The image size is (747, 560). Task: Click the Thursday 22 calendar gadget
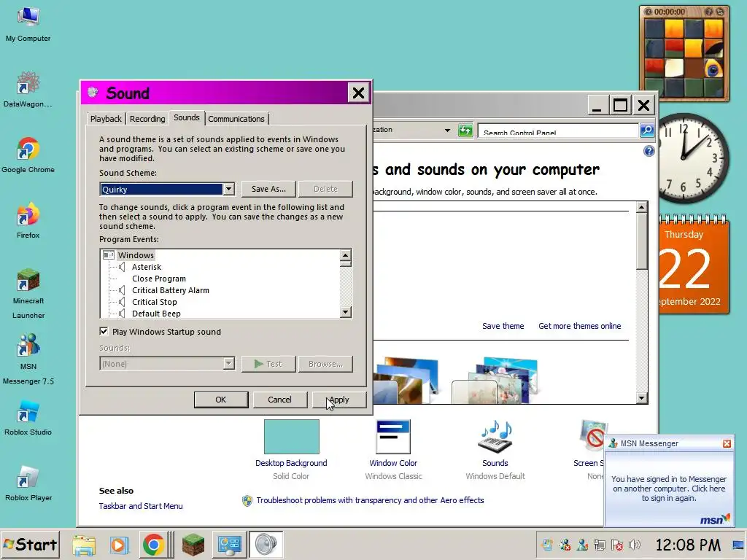pyautogui.click(x=694, y=265)
